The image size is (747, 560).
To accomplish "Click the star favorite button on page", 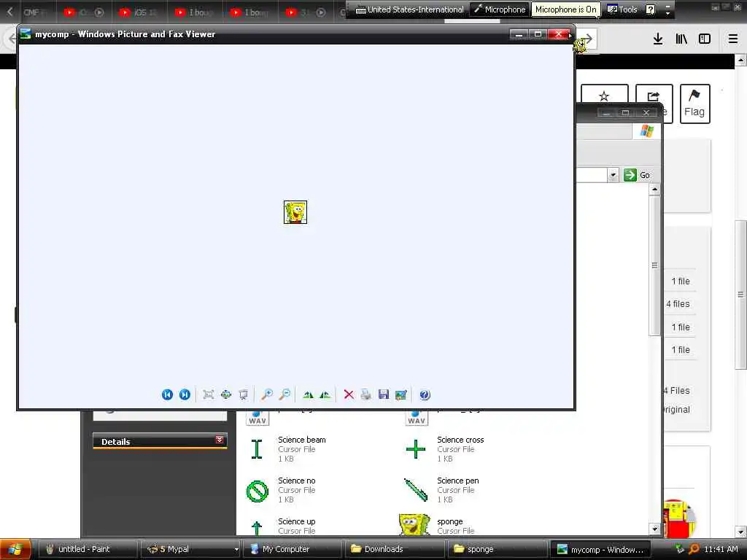I will tap(604, 96).
